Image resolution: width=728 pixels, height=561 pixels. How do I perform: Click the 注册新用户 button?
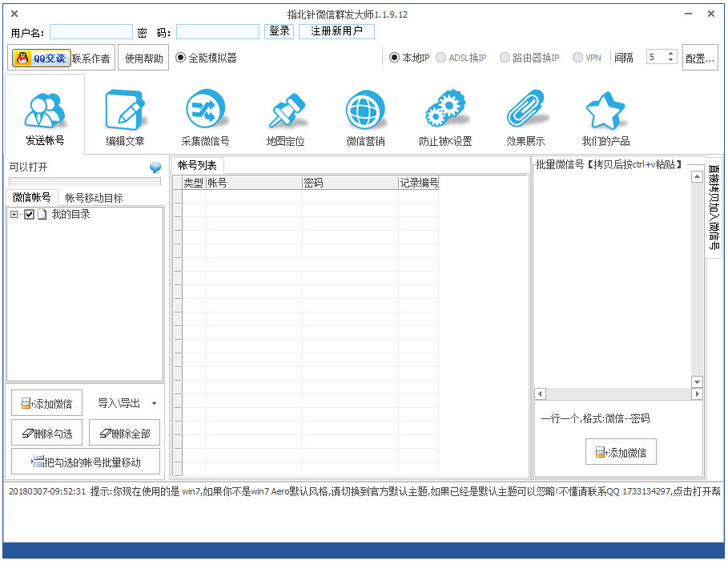336,31
